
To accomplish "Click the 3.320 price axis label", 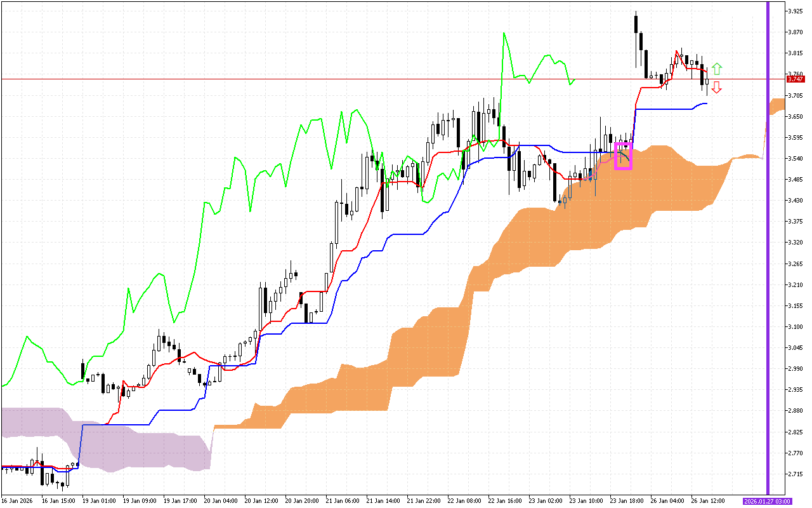I will pos(796,243).
